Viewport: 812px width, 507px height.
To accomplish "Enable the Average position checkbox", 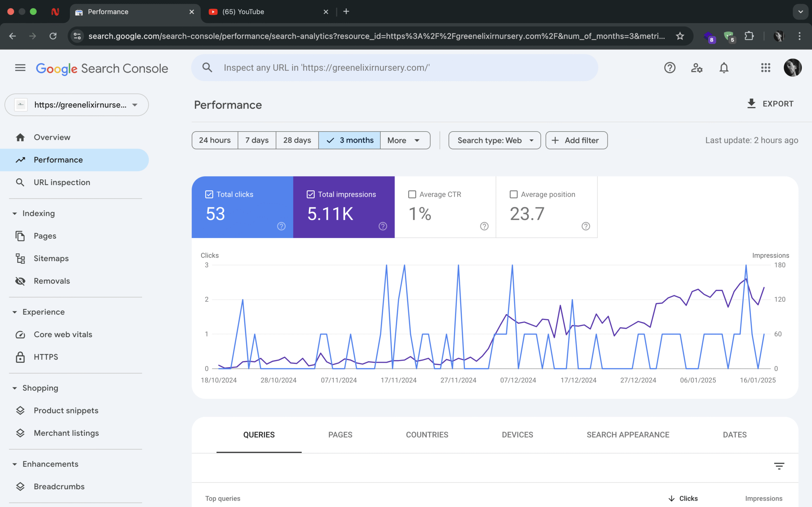I will pyautogui.click(x=514, y=195).
